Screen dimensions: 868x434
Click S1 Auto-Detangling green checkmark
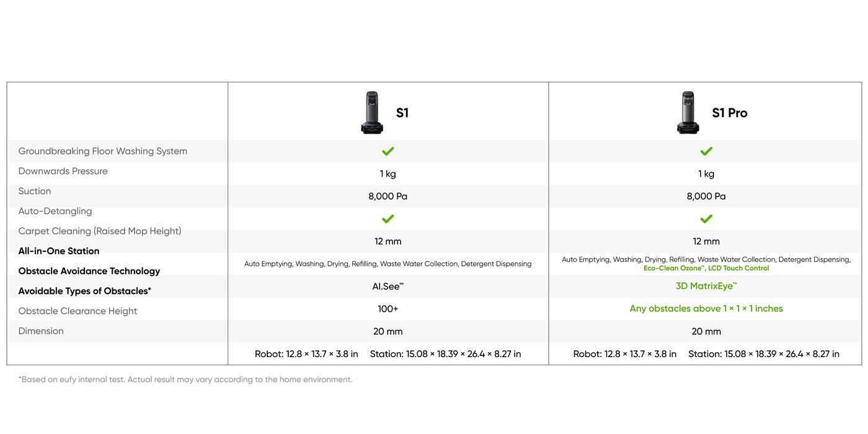coord(388,219)
